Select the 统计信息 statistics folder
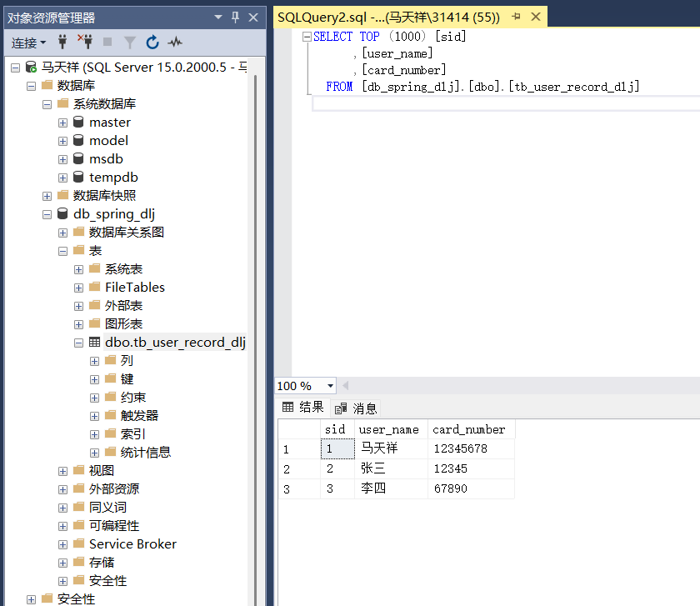Screen dimensions: 700x606 [x=146, y=453]
